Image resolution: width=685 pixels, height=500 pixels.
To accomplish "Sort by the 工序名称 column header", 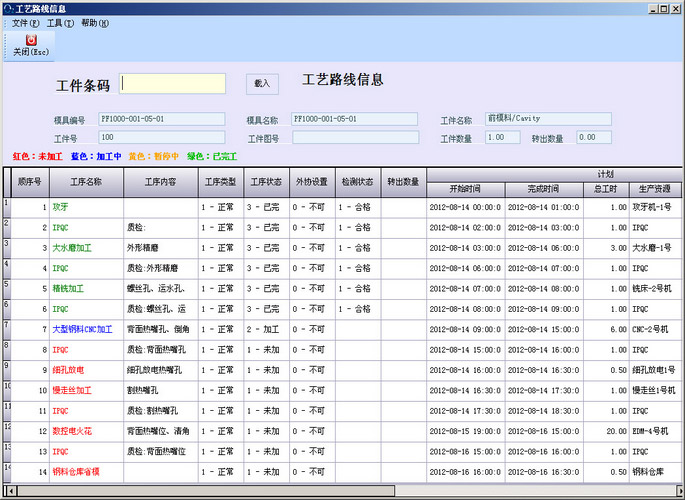I will (x=86, y=182).
